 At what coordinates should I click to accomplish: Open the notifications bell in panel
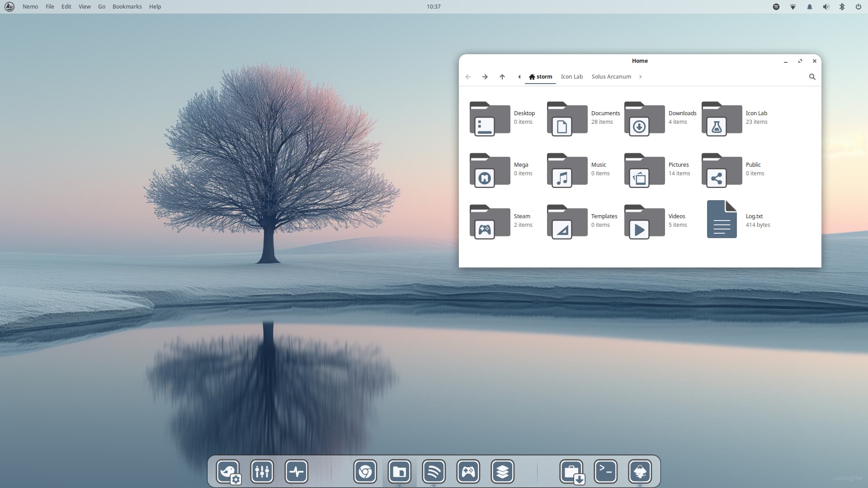tap(809, 7)
